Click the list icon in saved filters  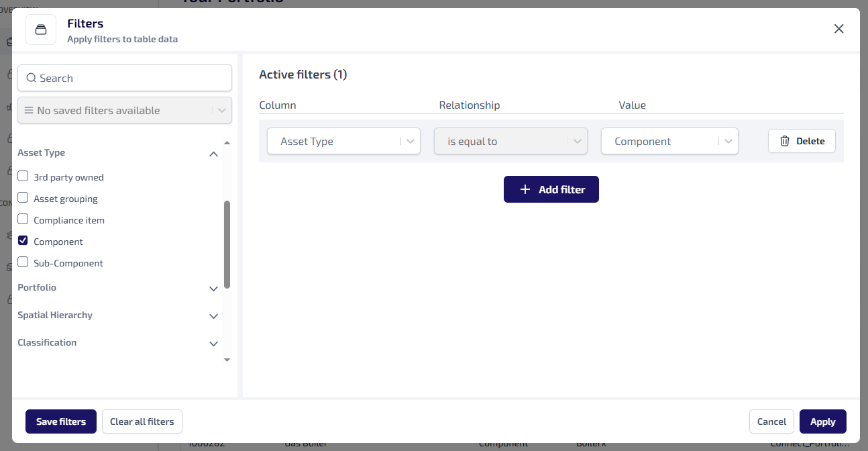point(29,110)
